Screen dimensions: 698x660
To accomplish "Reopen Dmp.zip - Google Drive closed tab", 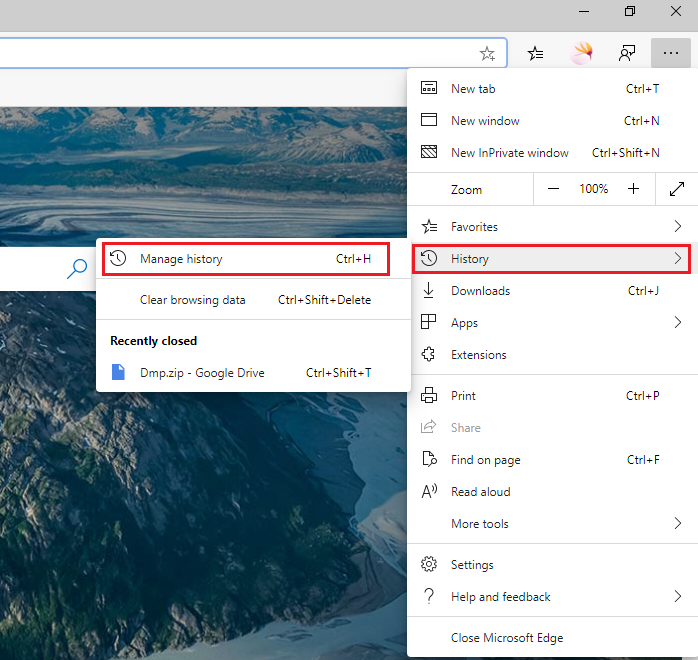I will click(253, 373).
